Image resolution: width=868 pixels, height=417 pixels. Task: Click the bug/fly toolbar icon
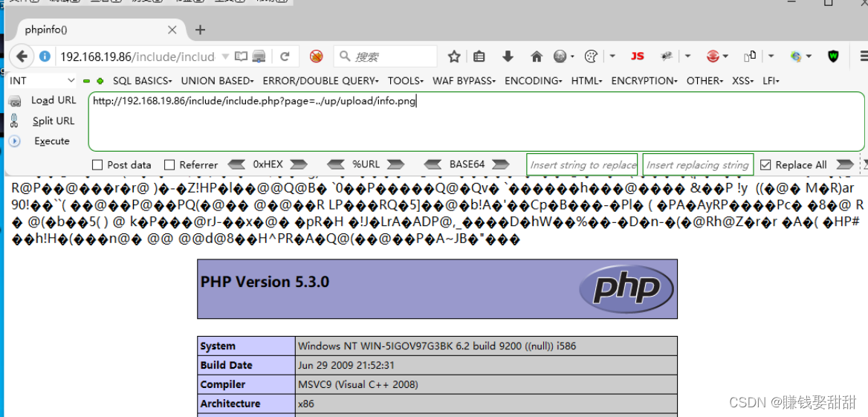(x=667, y=56)
